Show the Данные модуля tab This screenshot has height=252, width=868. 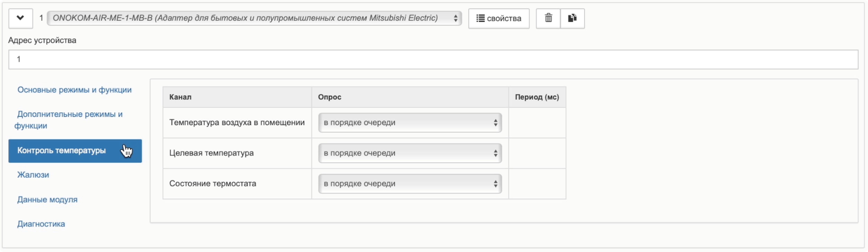(x=47, y=200)
